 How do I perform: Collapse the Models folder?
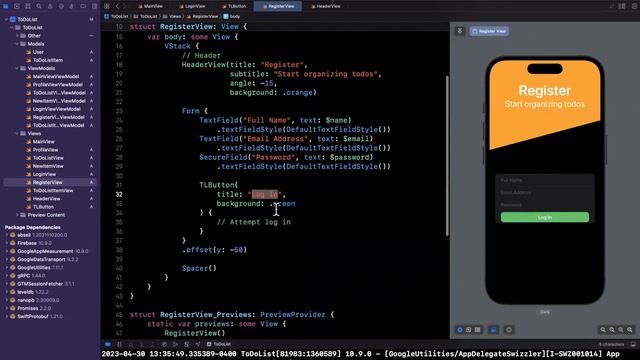click(17, 44)
